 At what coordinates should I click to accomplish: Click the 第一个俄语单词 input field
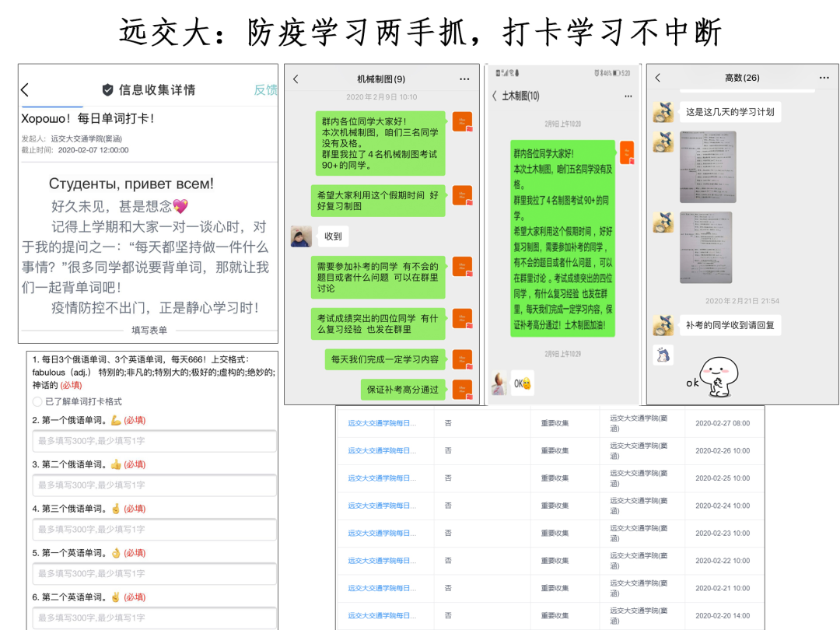154,441
